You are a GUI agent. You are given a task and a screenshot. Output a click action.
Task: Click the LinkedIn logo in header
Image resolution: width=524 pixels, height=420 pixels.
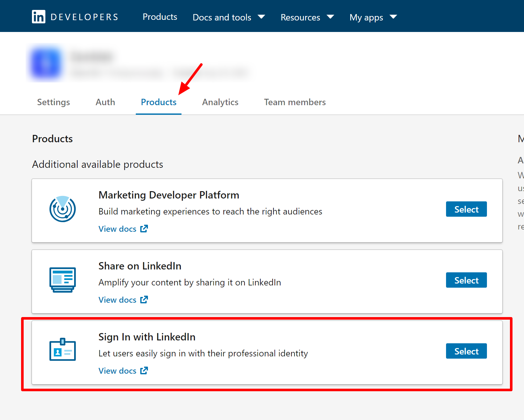click(39, 17)
